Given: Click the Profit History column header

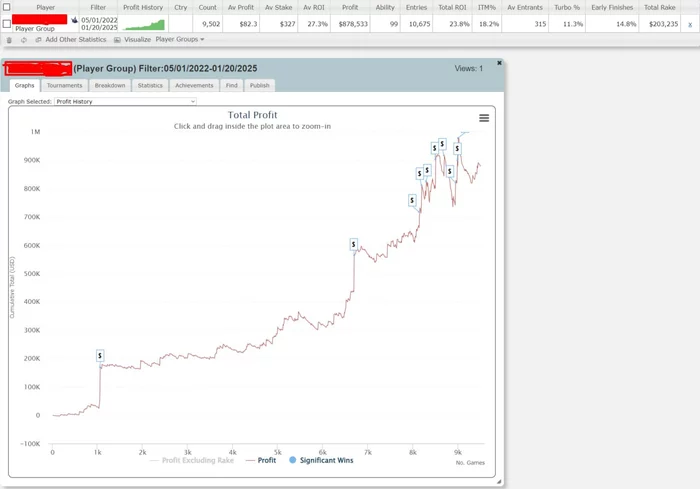Looking at the screenshot, I should pyautogui.click(x=143, y=7).
